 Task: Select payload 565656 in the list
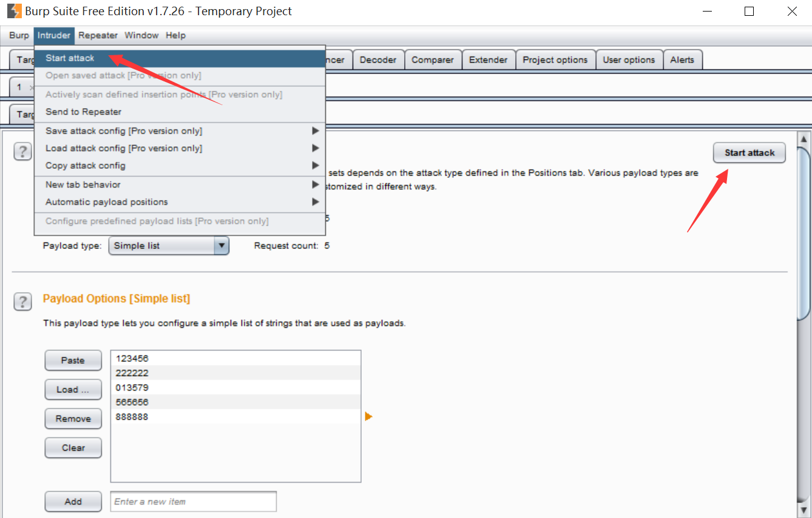coord(235,402)
